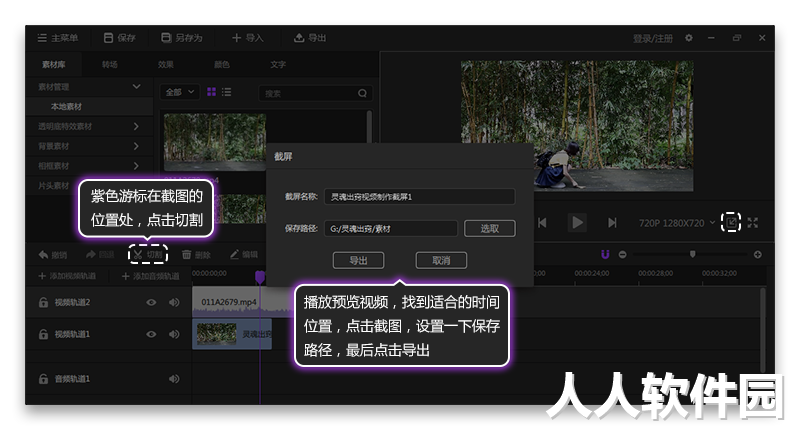Click the 导入 import button
Viewport: 800px width, 430px height.
click(x=247, y=38)
